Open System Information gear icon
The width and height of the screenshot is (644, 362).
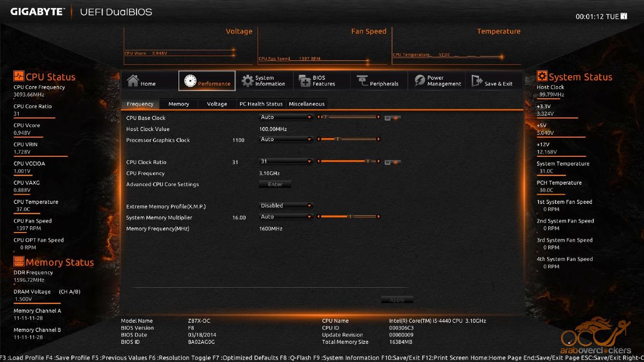[x=247, y=81]
